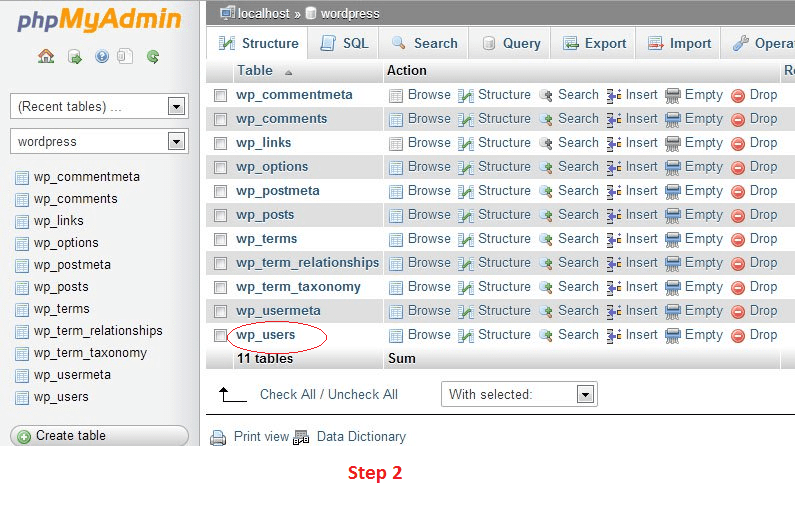The height and width of the screenshot is (505, 795).
Task: Tick the wp_usermeta checkbox
Action: [220, 311]
